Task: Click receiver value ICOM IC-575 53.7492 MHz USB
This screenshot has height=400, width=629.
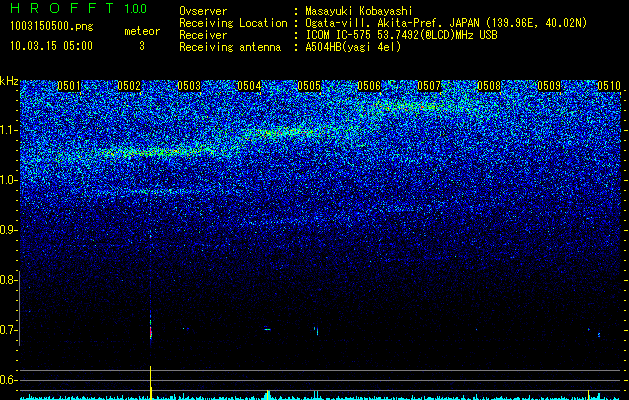Action: tap(401, 35)
